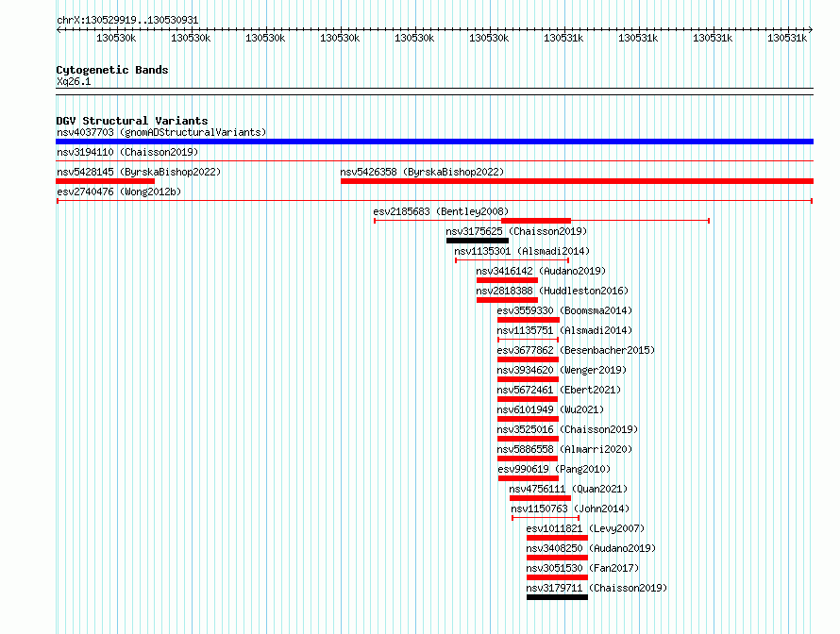Screen dimensions: 840x634
Task: Click the long red nsv5426358 bar
Action: 577,181
